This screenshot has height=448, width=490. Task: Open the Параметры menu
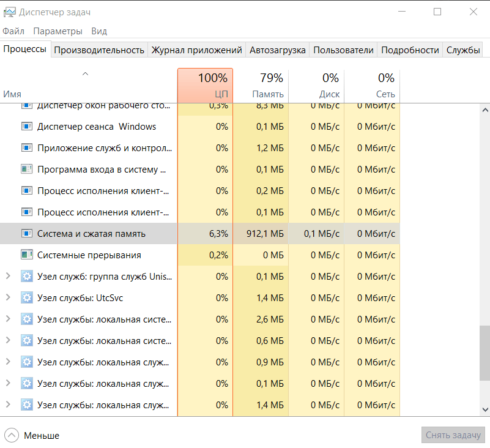tap(58, 31)
